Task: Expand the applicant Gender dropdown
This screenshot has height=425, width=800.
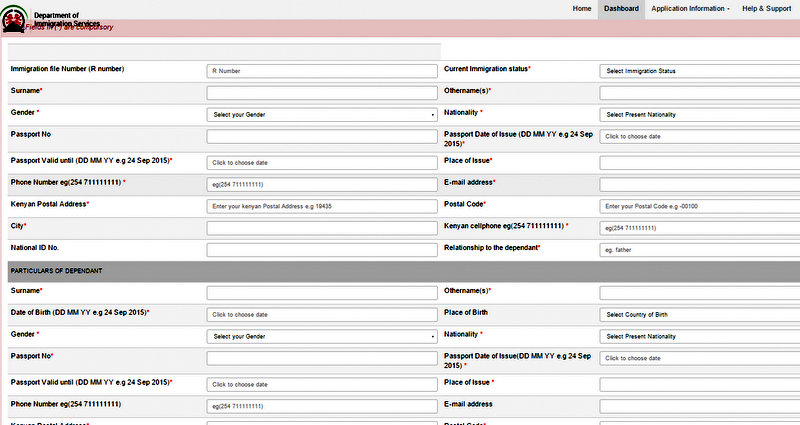Action: 322,115
